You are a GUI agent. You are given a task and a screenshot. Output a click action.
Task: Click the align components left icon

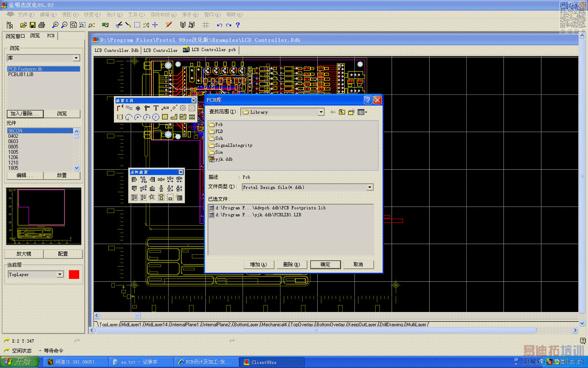(134, 180)
